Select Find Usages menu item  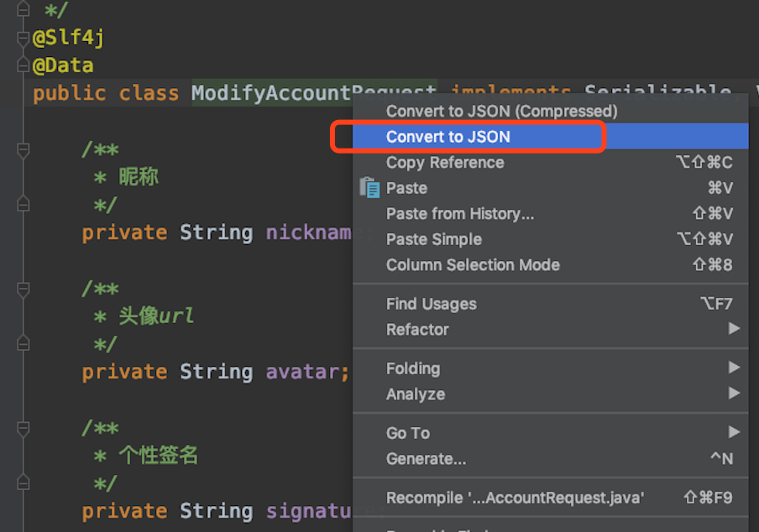click(x=431, y=304)
